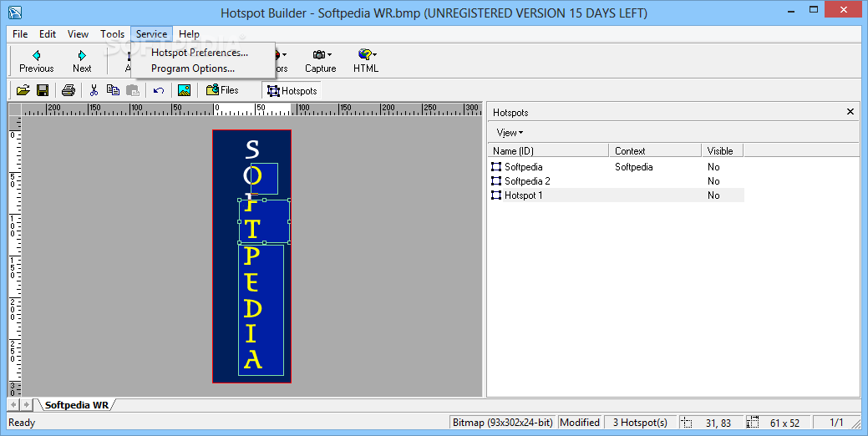Screen dimensions: 868x436
Task: Open the Help menu
Action: [x=189, y=33]
